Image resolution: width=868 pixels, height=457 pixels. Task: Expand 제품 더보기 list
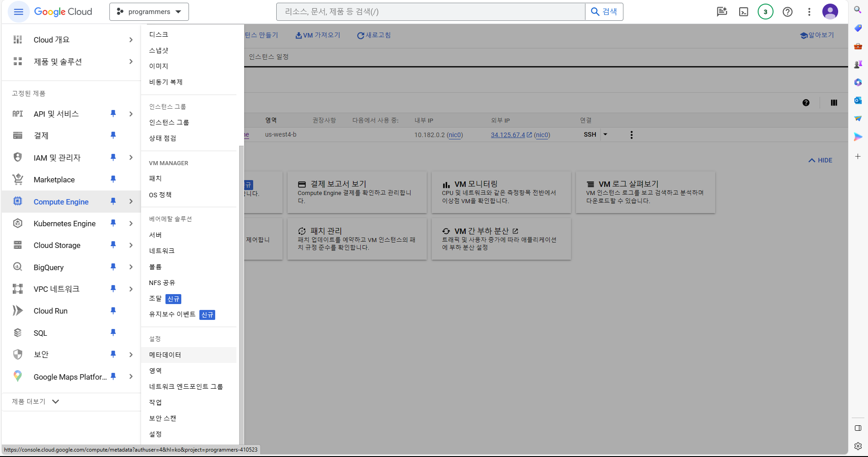[x=36, y=401]
